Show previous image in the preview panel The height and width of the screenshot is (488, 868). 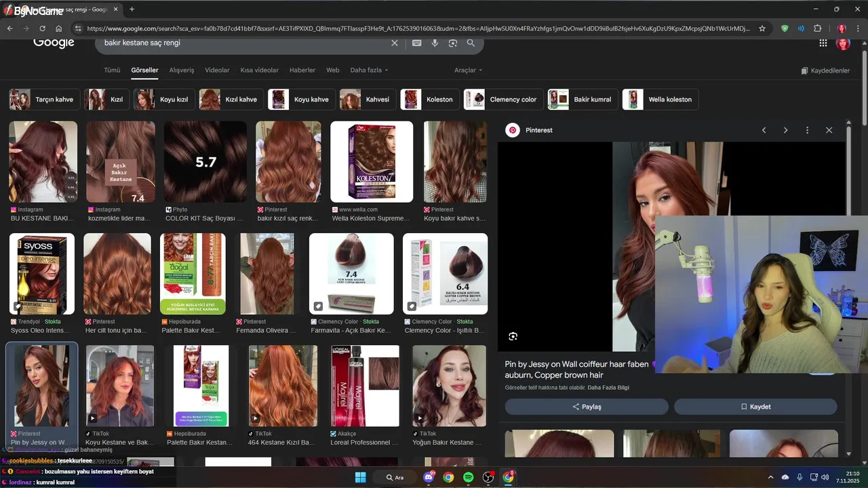[764, 130]
